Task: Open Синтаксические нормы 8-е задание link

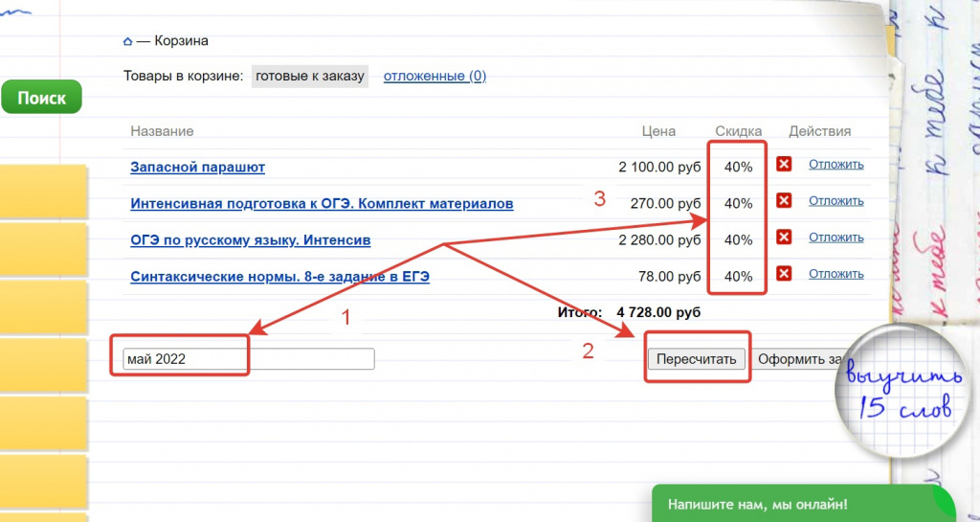Action: click(x=279, y=277)
